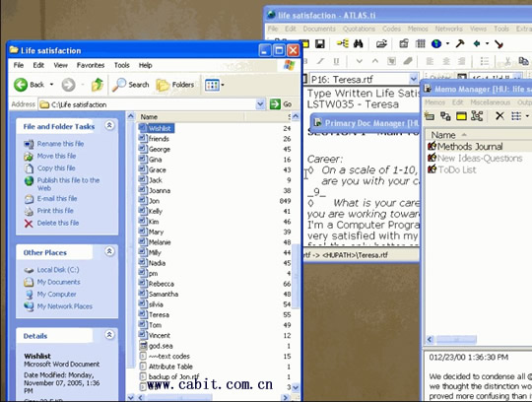Click the file list up scroll arrow
This screenshot has height=402, width=532.
point(296,116)
